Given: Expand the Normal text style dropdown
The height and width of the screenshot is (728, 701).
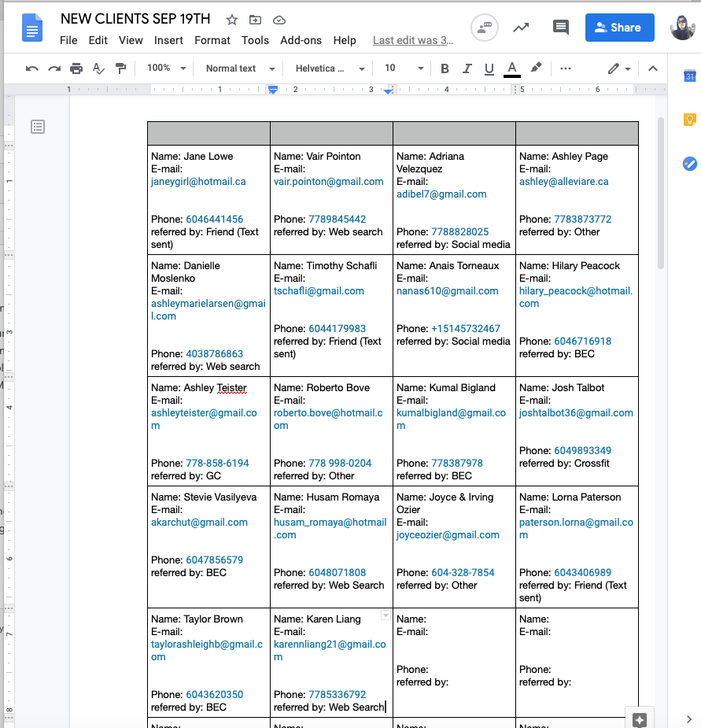Looking at the screenshot, I should tap(240, 68).
